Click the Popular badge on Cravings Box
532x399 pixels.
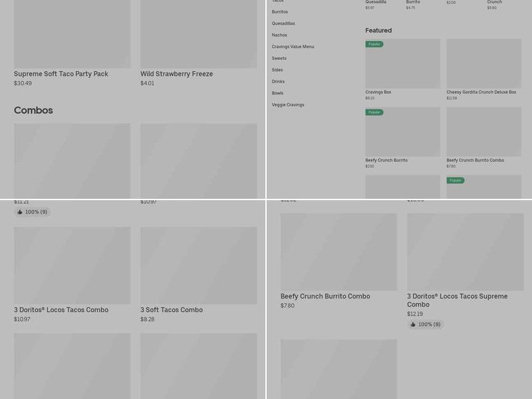coord(374,44)
